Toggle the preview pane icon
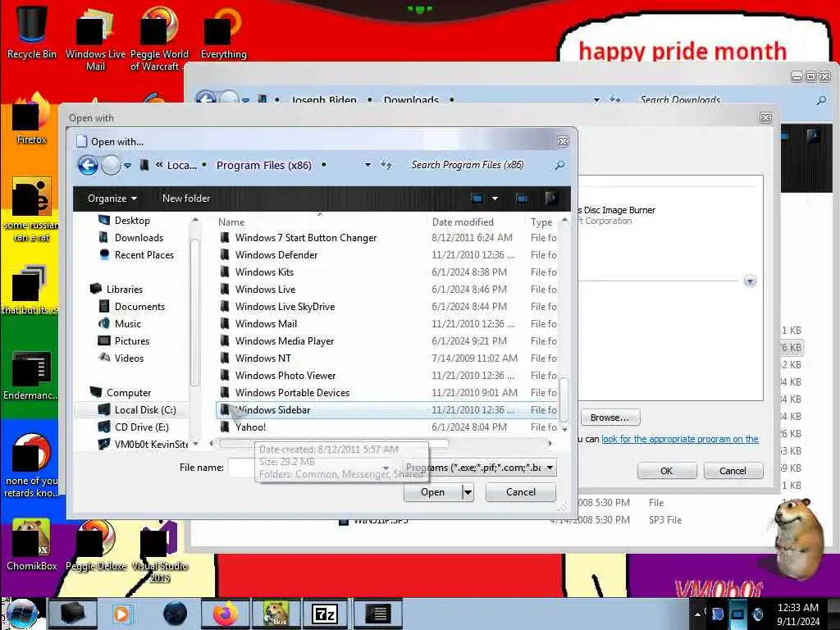The image size is (840, 630). pyautogui.click(x=522, y=199)
